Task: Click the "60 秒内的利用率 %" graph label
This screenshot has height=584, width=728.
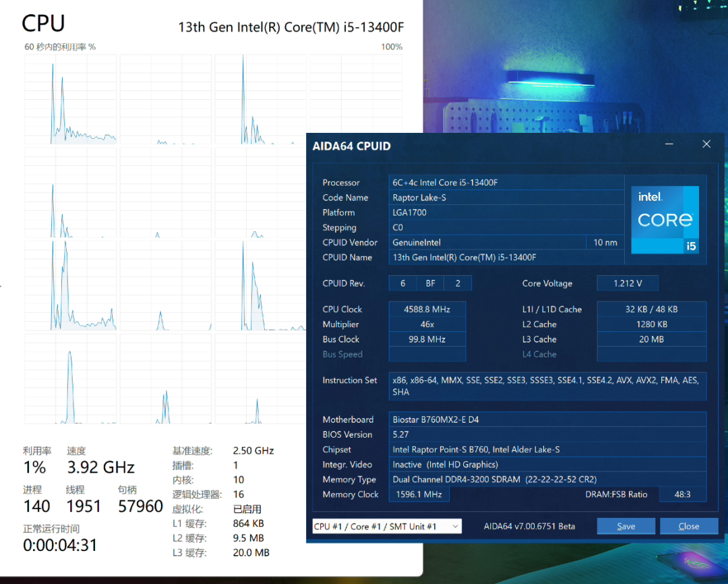Action: pyautogui.click(x=60, y=47)
